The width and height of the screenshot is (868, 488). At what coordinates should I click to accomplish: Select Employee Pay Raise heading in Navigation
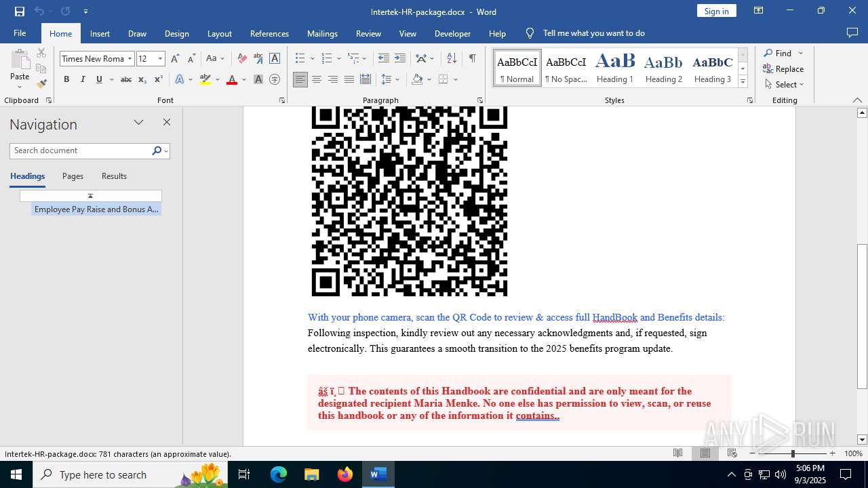[x=96, y=209]
